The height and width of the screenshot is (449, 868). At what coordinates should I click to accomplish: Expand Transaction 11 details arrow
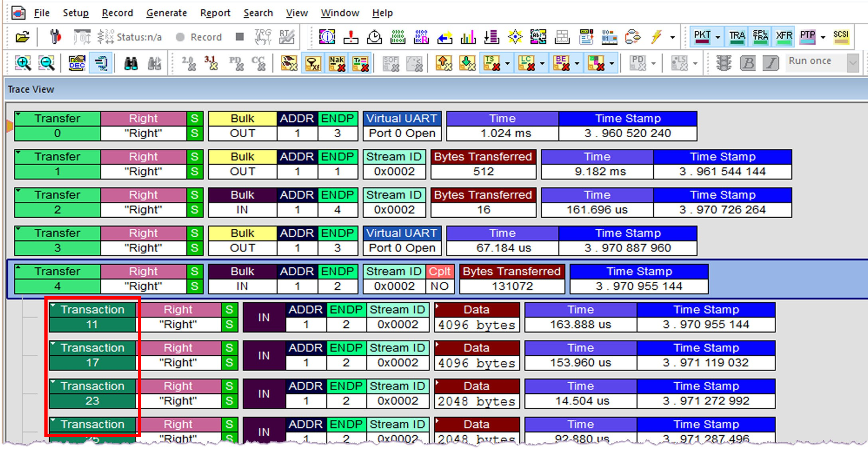[x=53, y=306]
